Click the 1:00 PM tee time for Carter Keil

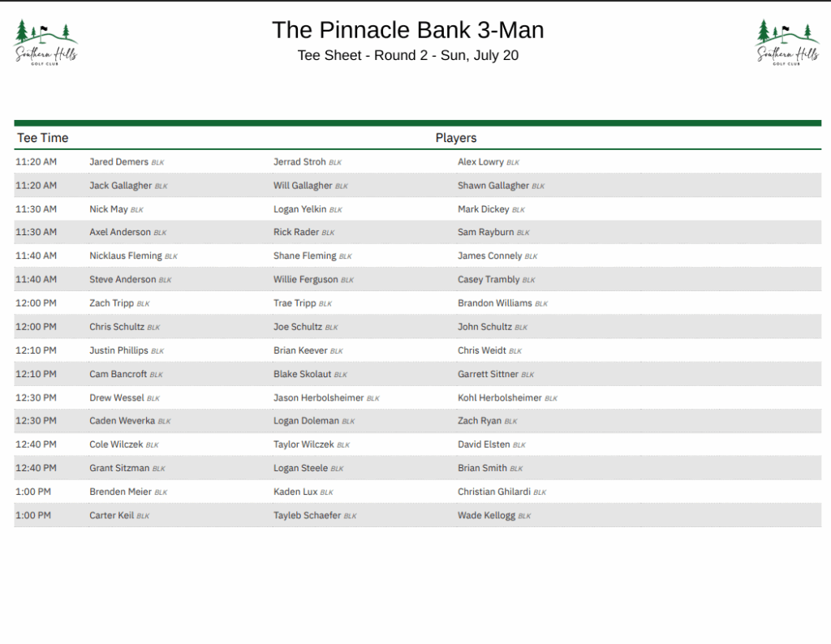(x=32, y=515)
